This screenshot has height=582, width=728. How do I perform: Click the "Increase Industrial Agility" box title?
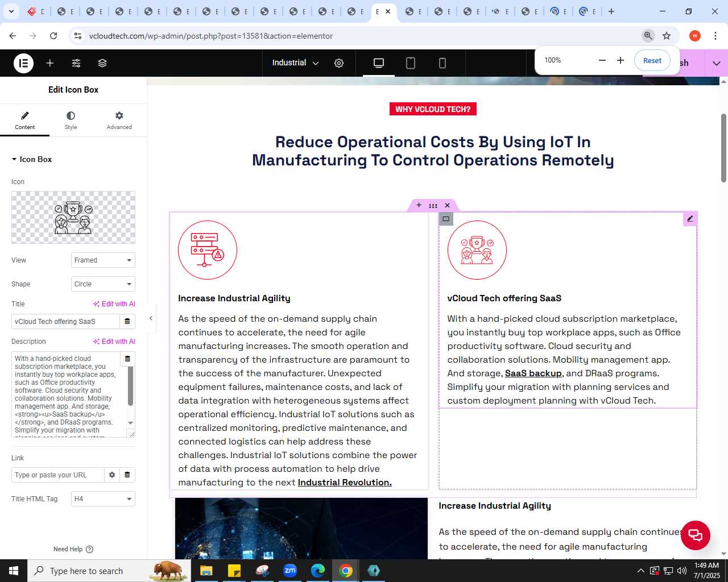click(x=234, y=298)
